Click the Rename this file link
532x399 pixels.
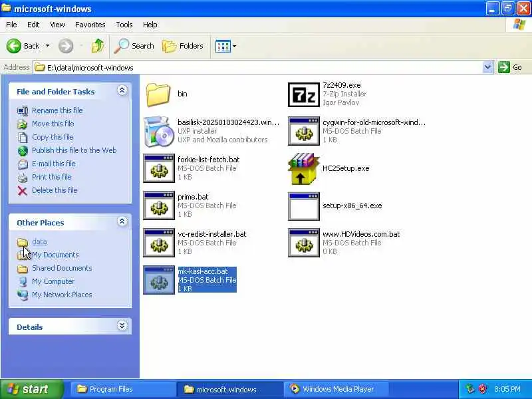tap(57, 110)
